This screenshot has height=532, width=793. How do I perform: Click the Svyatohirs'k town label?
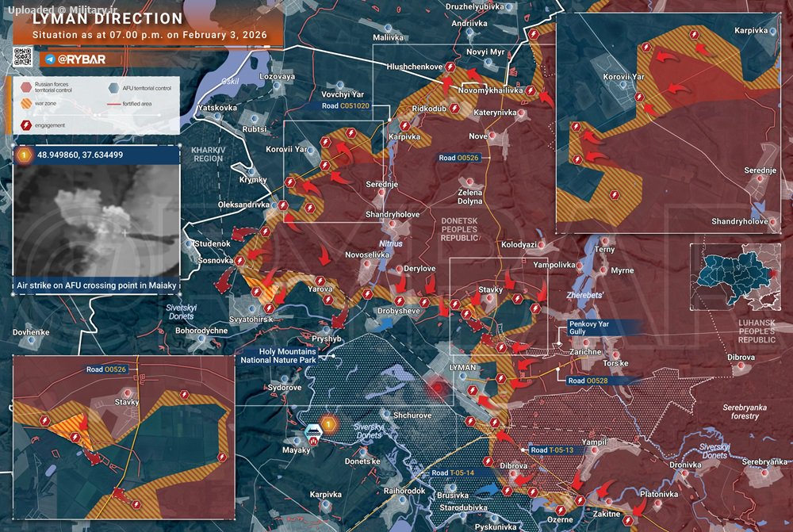coord(251,320)
